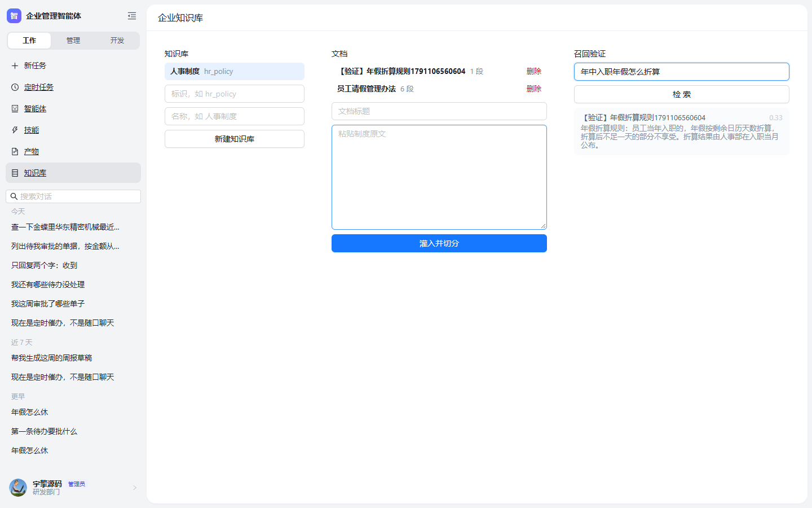
Task: Click the robot icon beside 智能体
Action: tap(15, 108)
